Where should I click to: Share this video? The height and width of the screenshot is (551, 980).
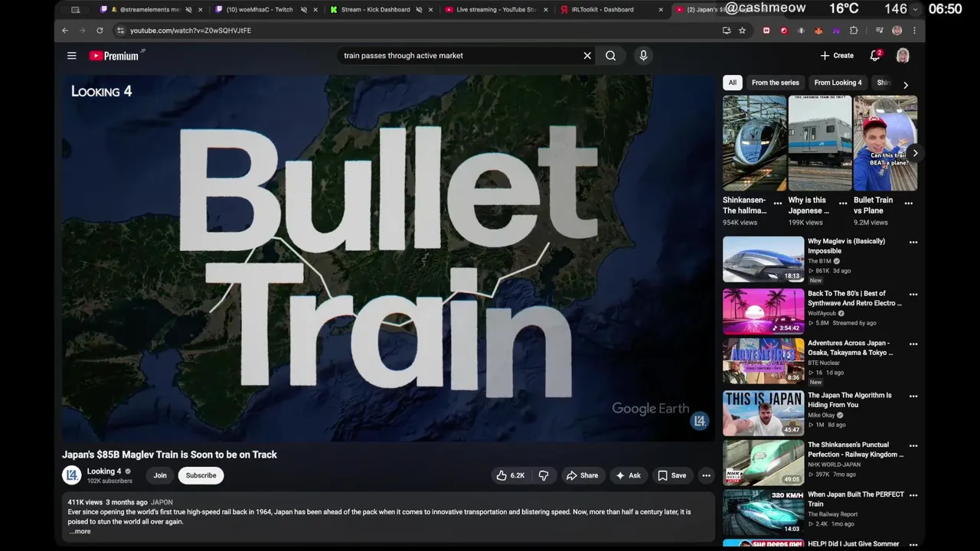582,475
